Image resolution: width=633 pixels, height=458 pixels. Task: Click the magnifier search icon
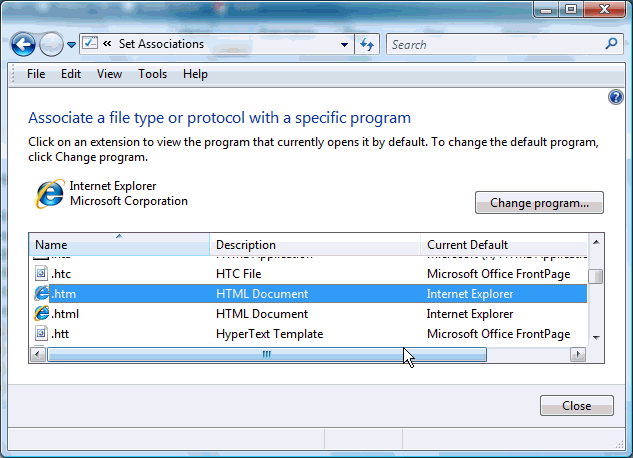(612, 44)
